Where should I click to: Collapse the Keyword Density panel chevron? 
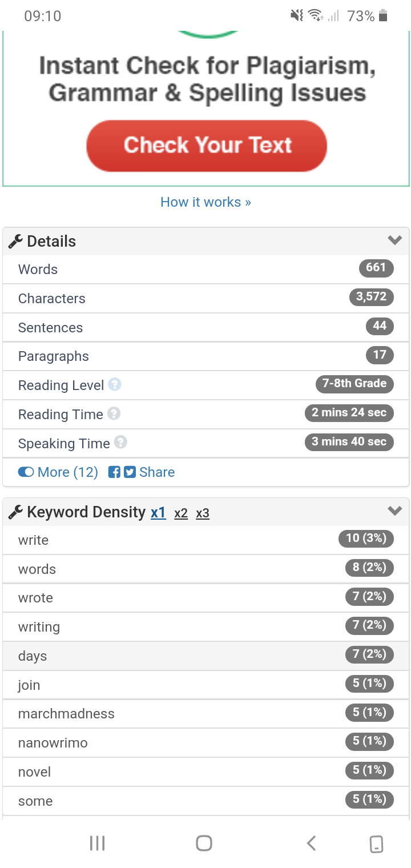click(x=394, y=511)
